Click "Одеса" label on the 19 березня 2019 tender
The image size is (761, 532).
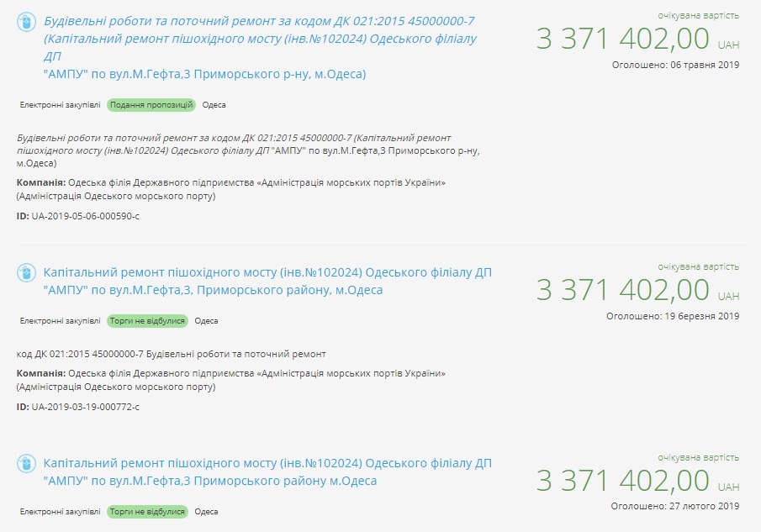coord(206,321)
